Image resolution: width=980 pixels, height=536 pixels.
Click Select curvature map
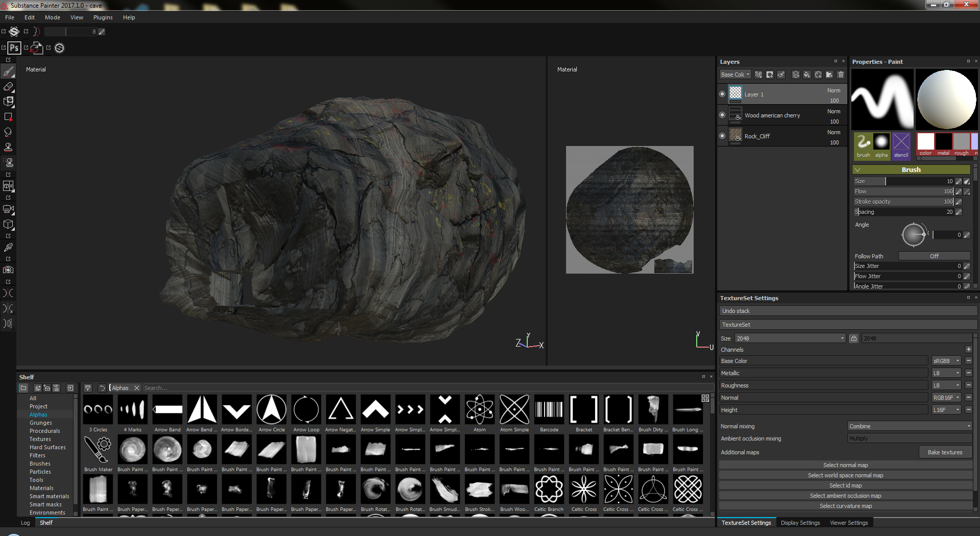(845, 506)
